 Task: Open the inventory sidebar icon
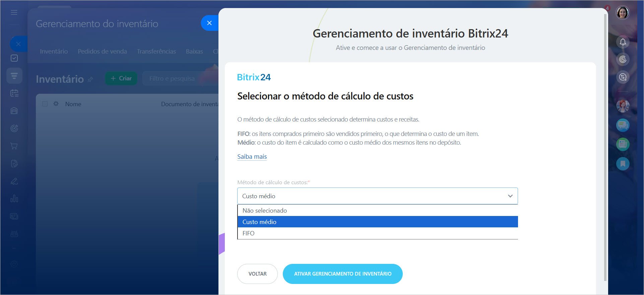pos(14,76)
